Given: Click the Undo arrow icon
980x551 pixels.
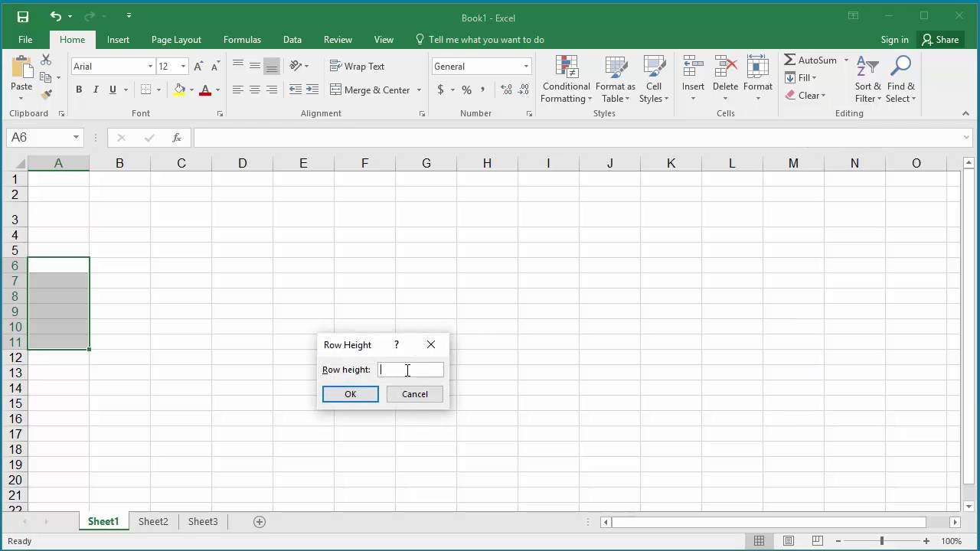Looking at the screenshot, I should click(55, 16).
